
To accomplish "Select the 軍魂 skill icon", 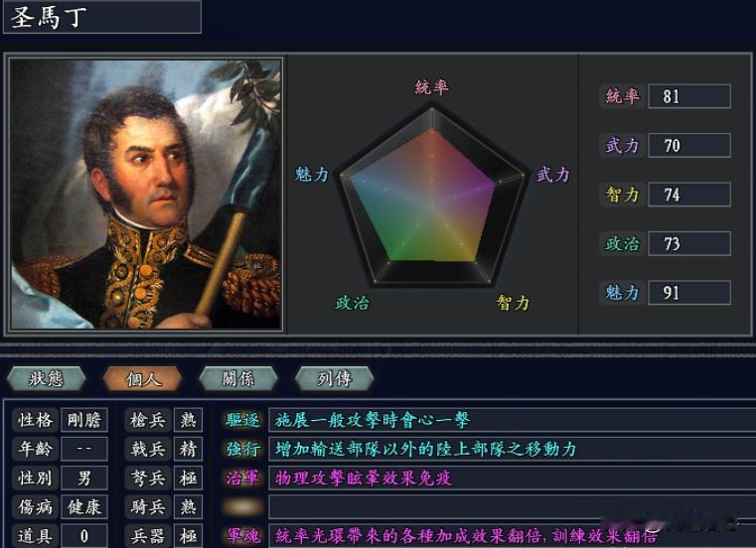I will pyautogui.click(x=243, y=536).
